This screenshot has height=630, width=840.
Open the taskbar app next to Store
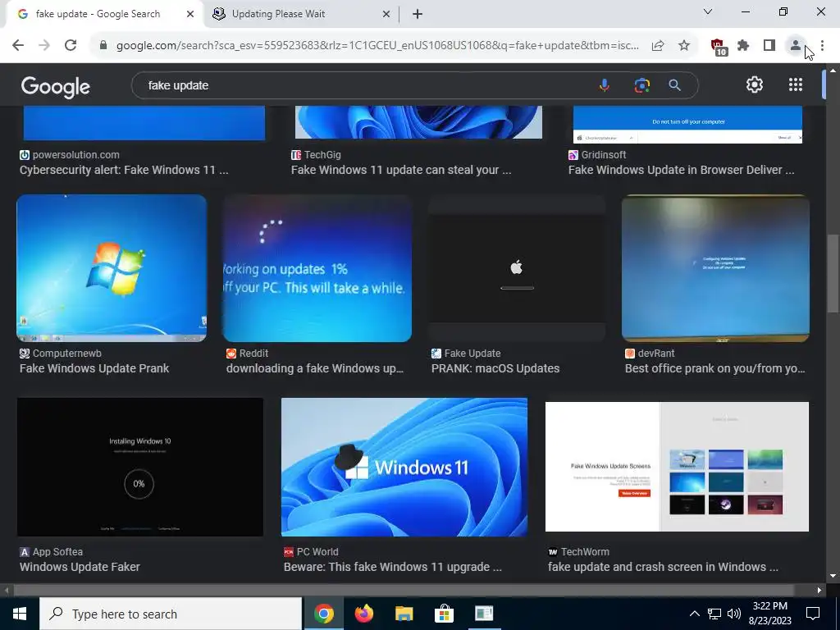point(484,614)
